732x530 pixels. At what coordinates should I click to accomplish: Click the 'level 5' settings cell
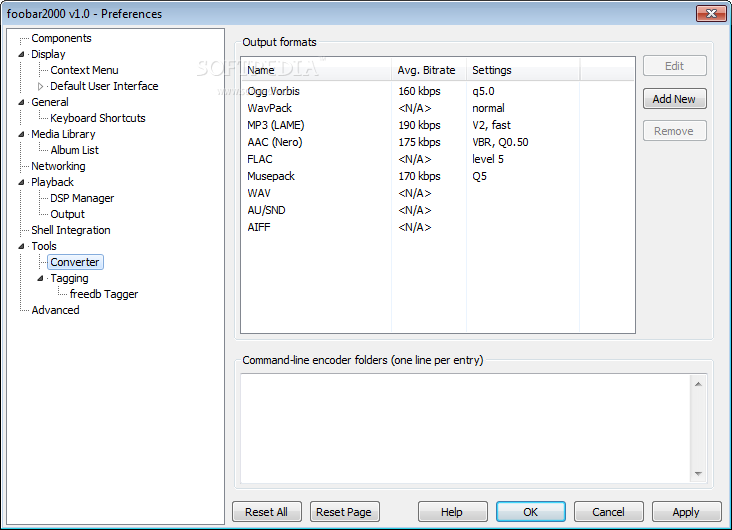(x=488, y=159)
